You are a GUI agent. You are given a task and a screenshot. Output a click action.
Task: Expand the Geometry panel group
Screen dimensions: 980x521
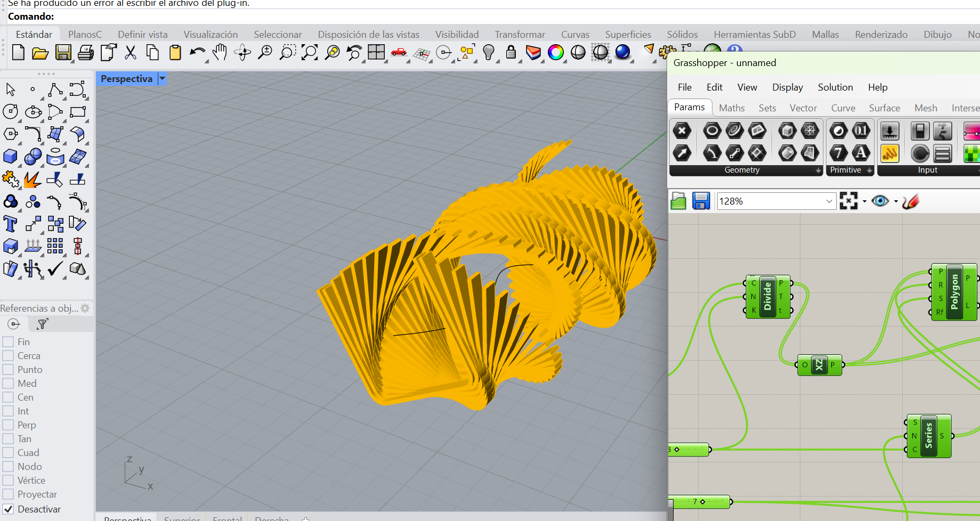[x=818, y=170]
